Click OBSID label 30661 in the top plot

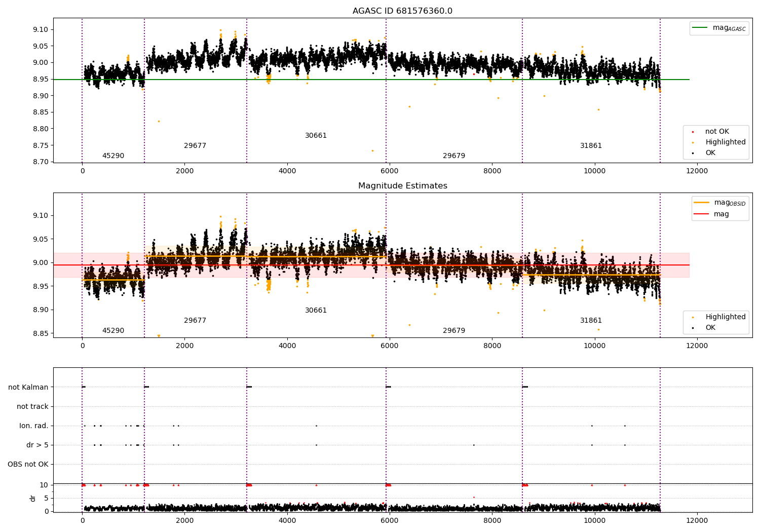316,136
